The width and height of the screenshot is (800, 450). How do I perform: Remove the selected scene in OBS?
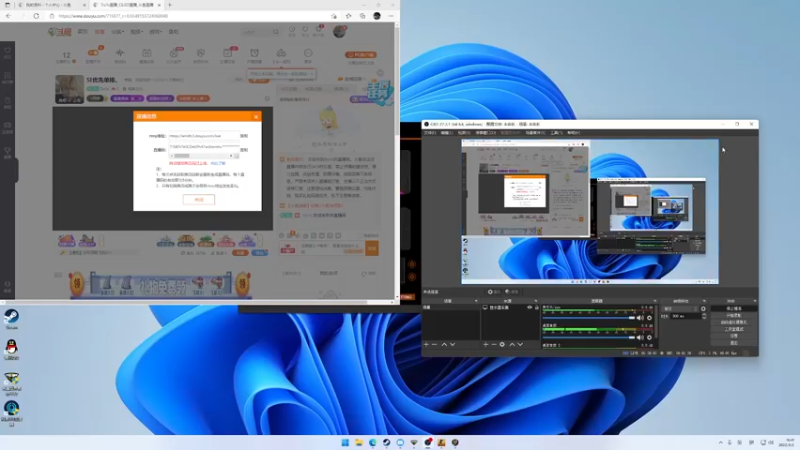pyautogui.click(x=435, y=344)
